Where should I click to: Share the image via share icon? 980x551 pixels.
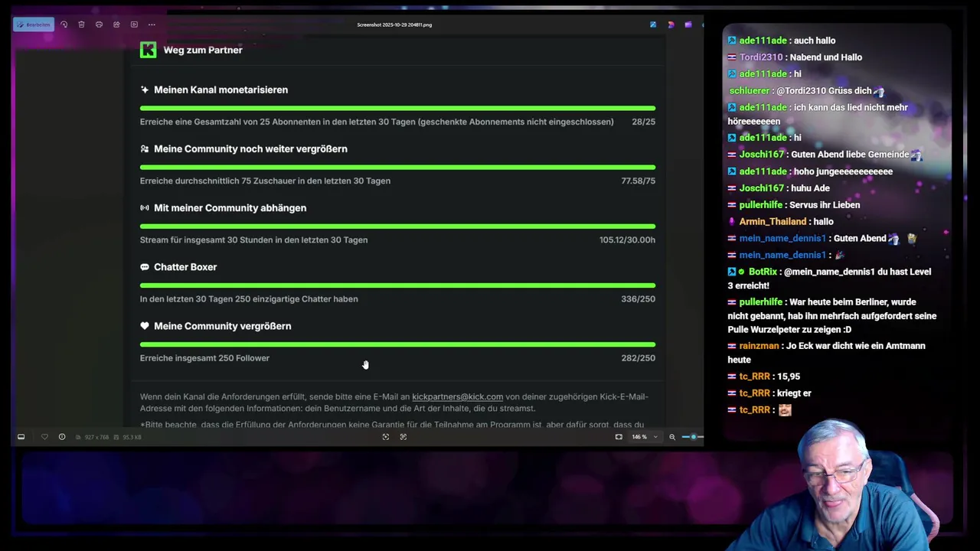pyautogui.click(x=116, y=24)
